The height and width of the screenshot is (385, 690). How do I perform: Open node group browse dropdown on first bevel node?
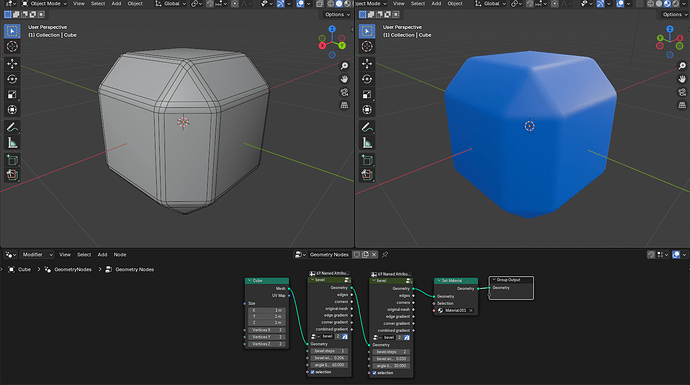(315, 337)
